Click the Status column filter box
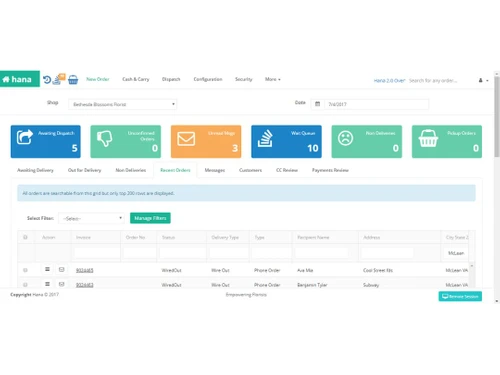The height and width of the screenshot is (375, 500). 182,253
